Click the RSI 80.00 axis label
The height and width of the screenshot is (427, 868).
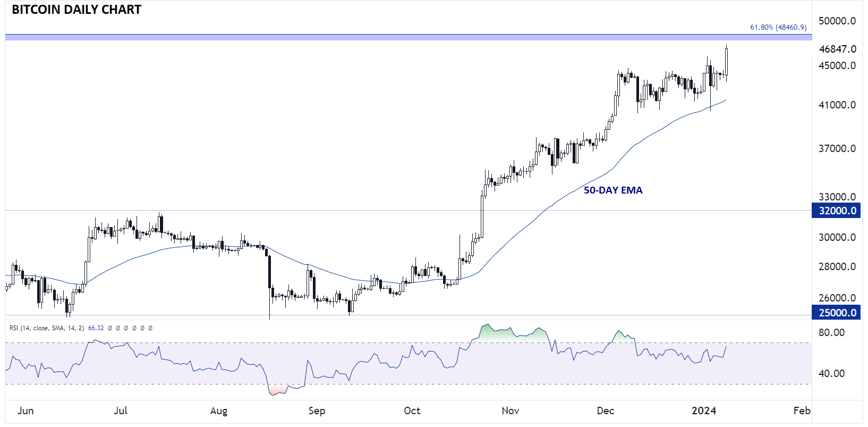(x=831, y=332)
